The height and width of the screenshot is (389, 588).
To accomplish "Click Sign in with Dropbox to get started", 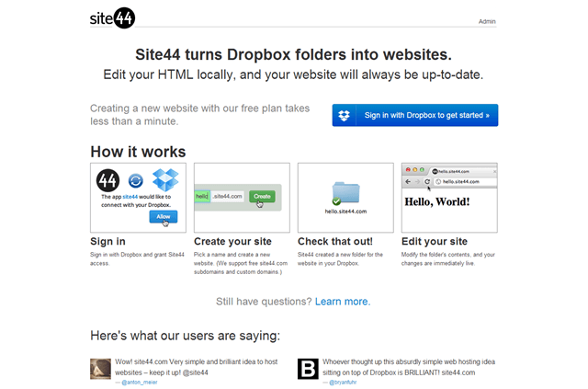I will tap(415, 115).
